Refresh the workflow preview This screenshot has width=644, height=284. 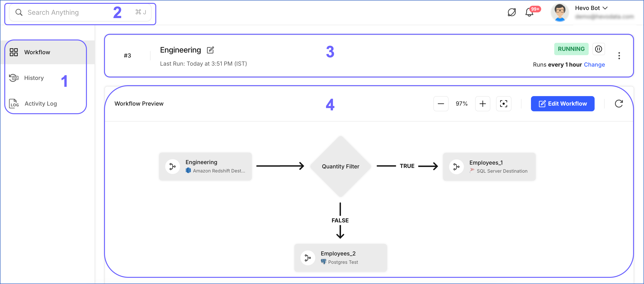[619, 103]
